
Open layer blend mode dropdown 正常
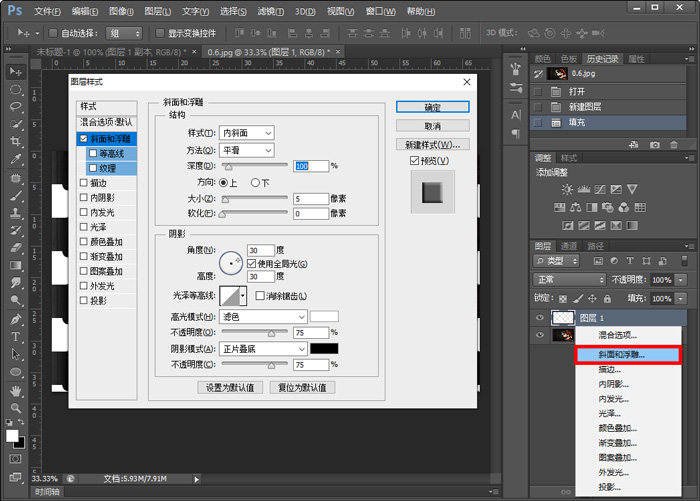569,280
